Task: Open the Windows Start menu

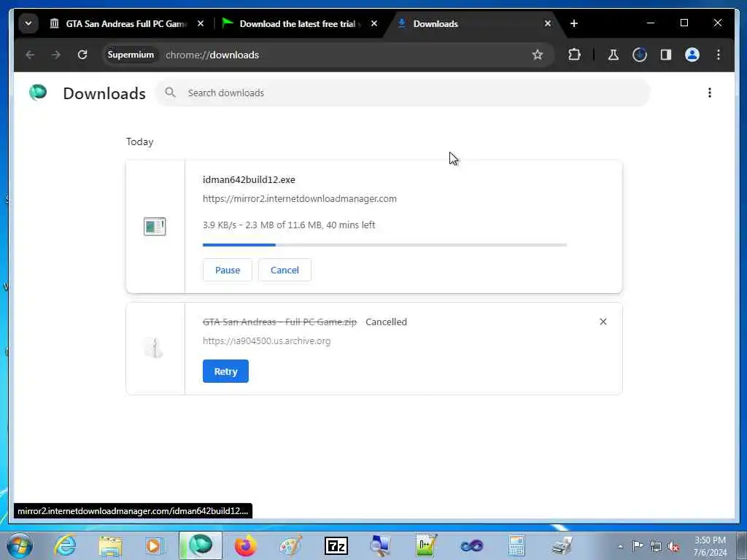Action: tap(20, 545)
